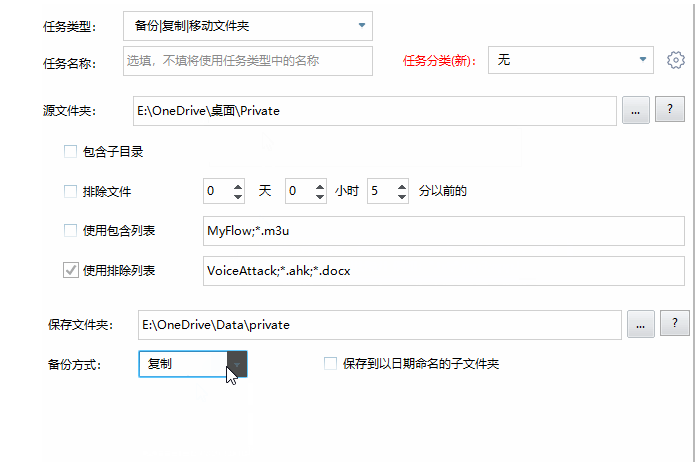Enable the 包含子目录 checkbox
The image size is (700, 462).
pos(70,151)
